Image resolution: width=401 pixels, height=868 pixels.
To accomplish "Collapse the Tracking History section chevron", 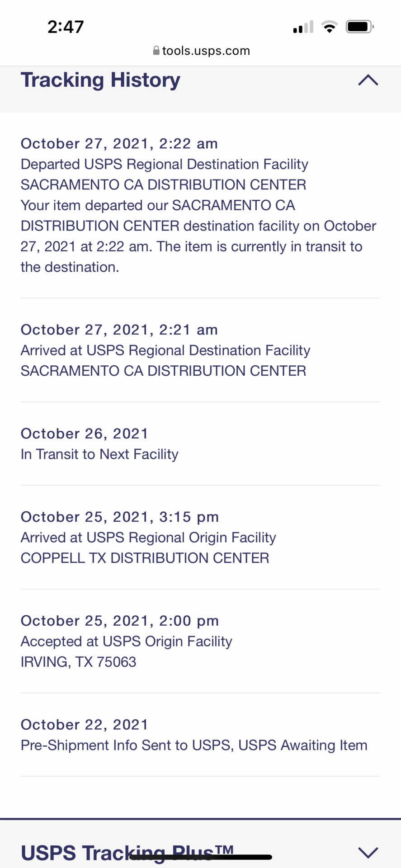I will pos(368,80).
